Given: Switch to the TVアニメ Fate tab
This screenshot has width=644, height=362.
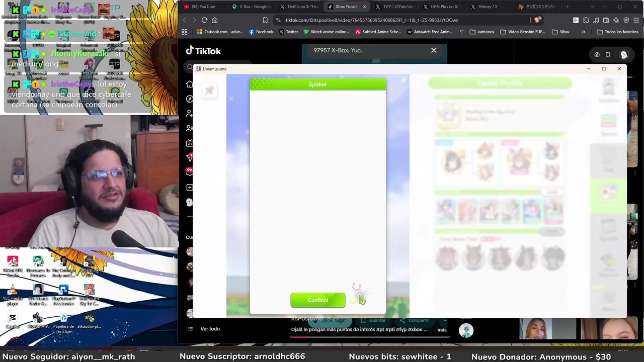Looking at the screenshot, I should [395, 7].
